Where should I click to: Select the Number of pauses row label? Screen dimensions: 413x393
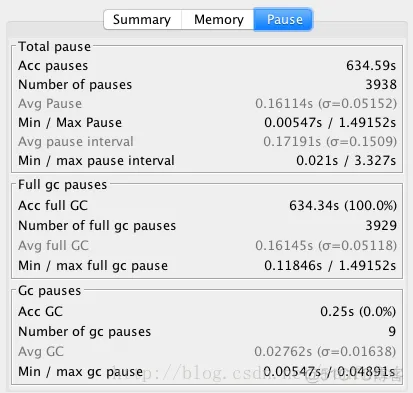[75, 85]
